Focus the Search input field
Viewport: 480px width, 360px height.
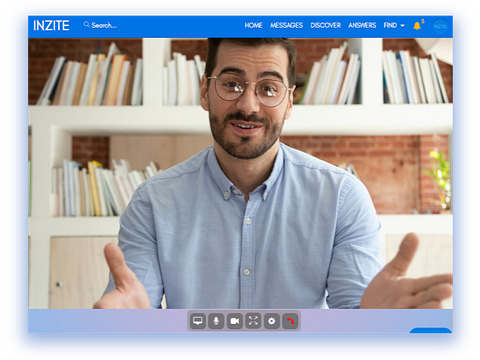pyautogui.click(x=104, y=25)
